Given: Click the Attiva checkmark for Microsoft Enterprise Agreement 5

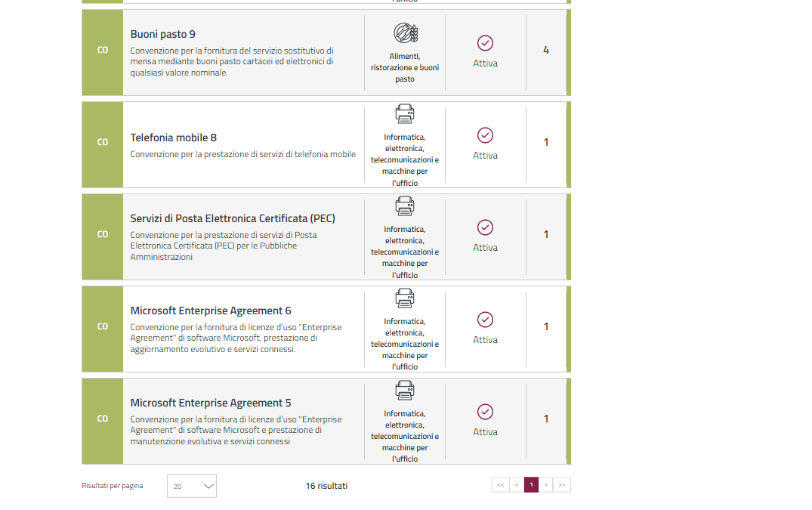Looking at the screenshot, I should 485,412.
